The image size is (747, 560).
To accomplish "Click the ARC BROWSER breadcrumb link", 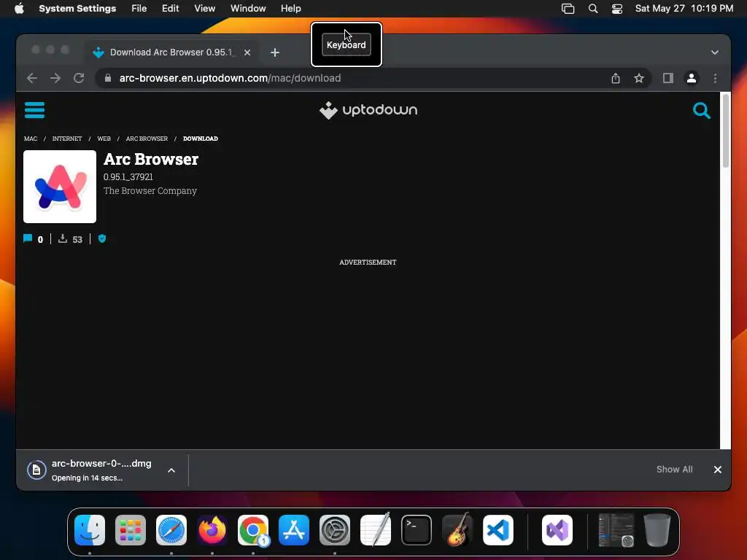I will [x=147, y=139].
